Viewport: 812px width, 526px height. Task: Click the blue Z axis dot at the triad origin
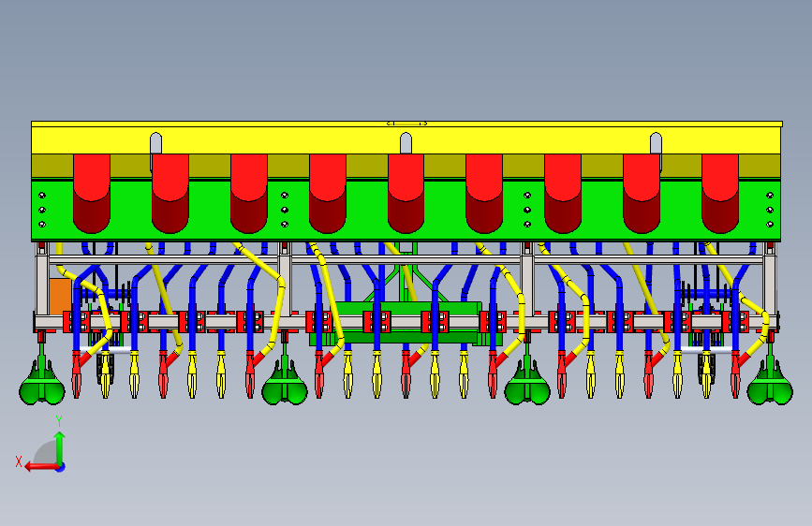click(61, 467)
